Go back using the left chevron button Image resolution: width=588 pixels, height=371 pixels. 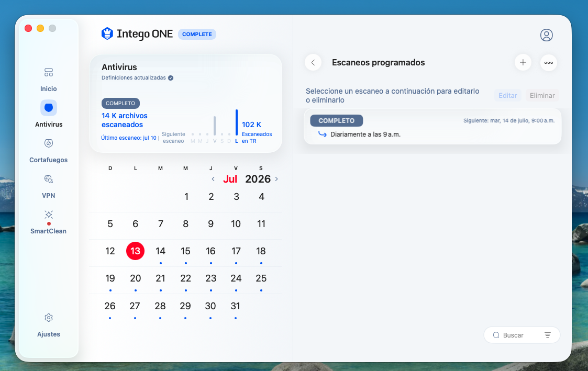tap(313, 62)
